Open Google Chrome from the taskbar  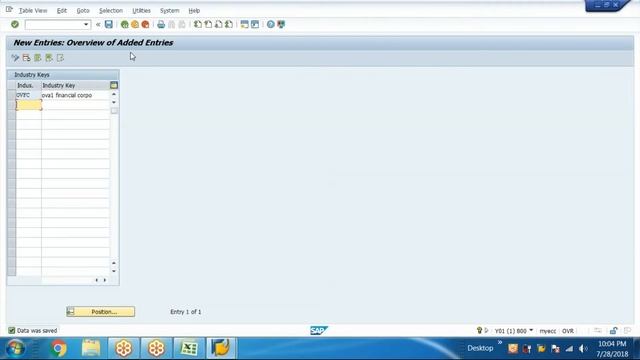point(58,349)
